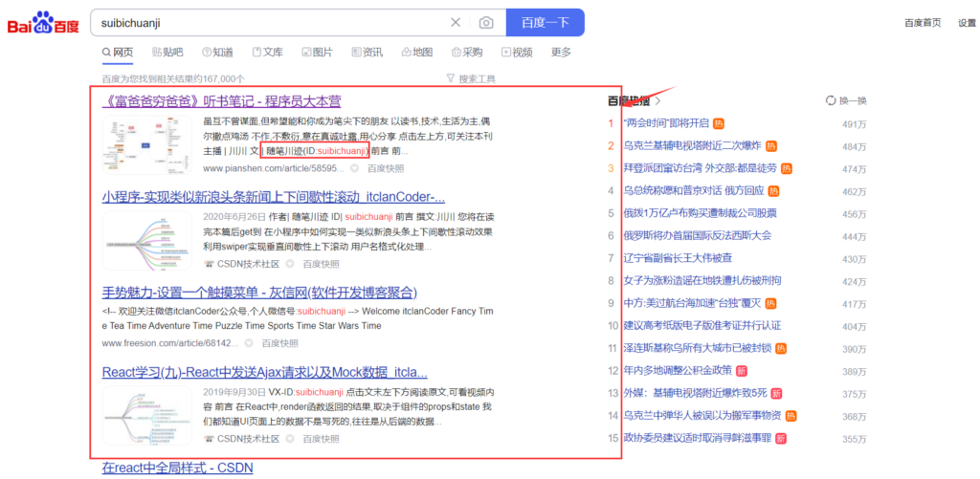Click the funnel icon beside 搜索工具
980x479 pixels.
(x=451, y=78)
